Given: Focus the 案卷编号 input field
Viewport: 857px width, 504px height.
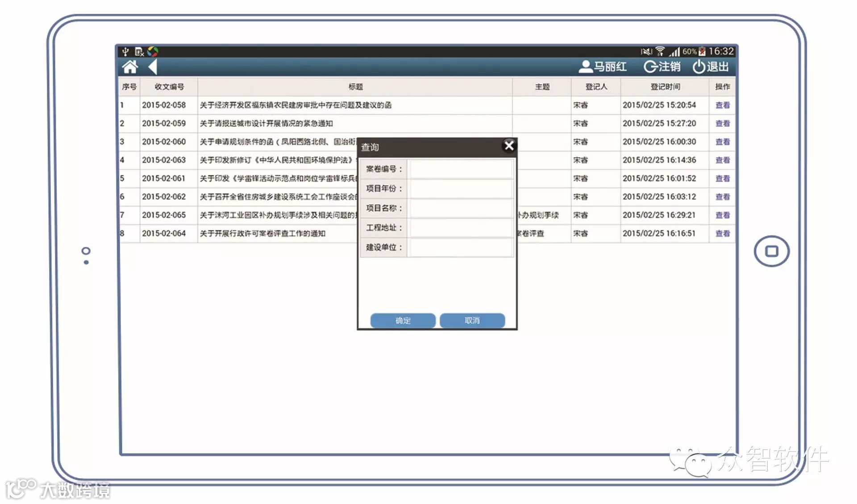Looking at the screenshot, I should click(x=461, y=169).
